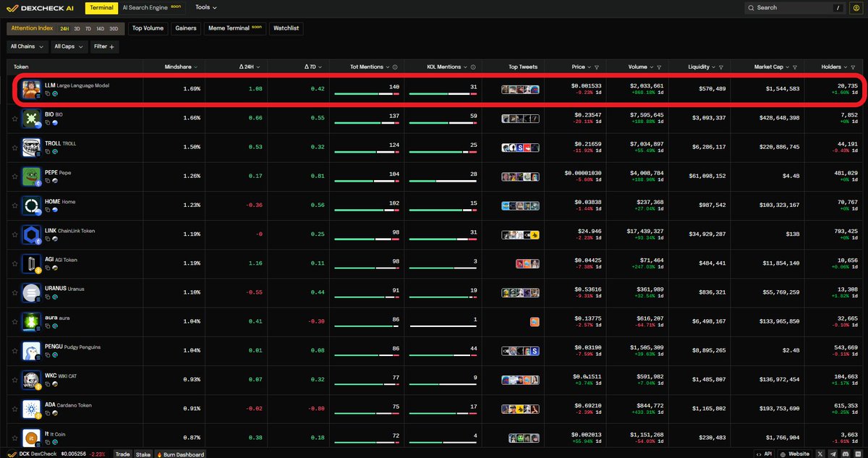Screen dimensions: 868x458
Task: Switch to the Gainers tab
Action: click(186, 28)
